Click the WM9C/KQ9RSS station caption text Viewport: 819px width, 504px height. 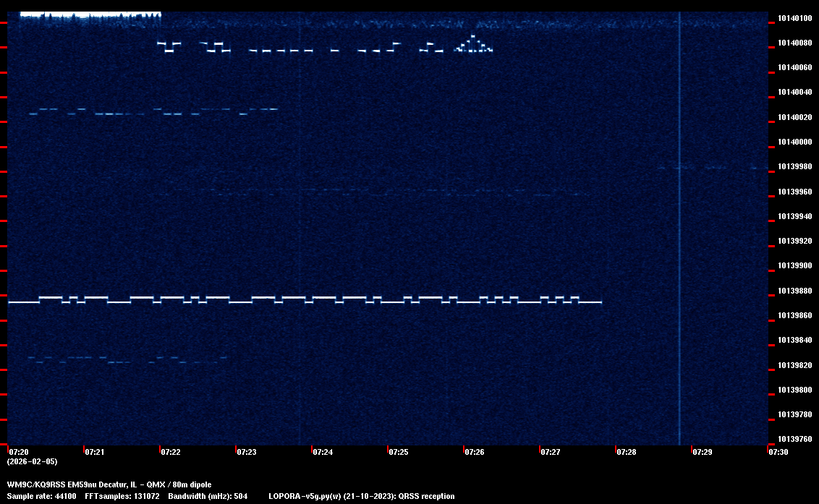[109, 484]
